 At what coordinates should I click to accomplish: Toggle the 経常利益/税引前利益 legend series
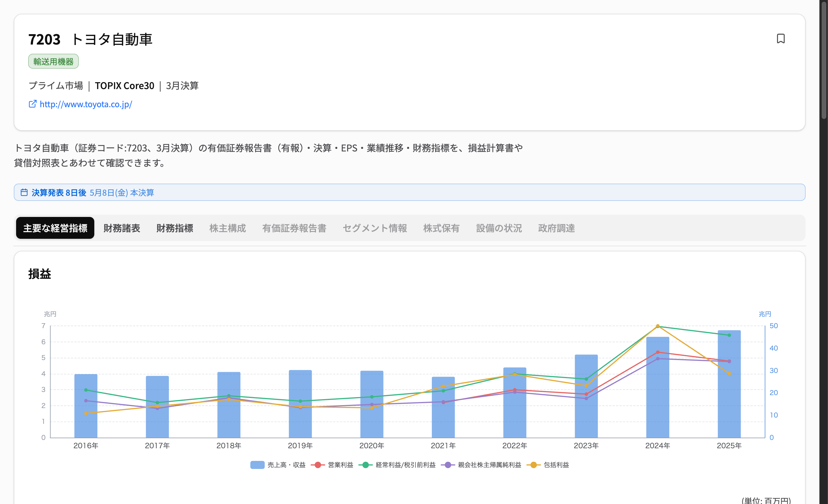pyautogui.click(x=397, y=465)
